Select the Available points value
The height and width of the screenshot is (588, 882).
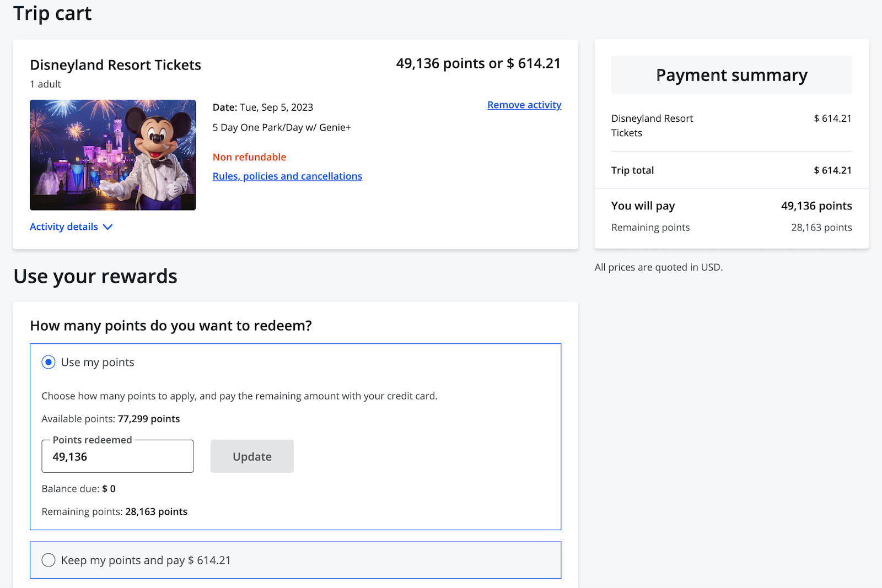[x=149, y=419]
